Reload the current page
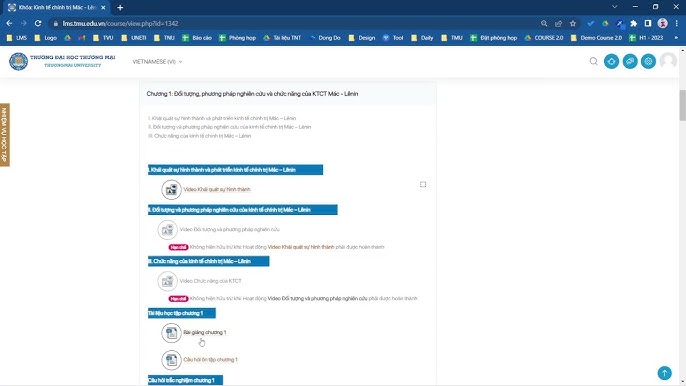 (x=38, y=23)
